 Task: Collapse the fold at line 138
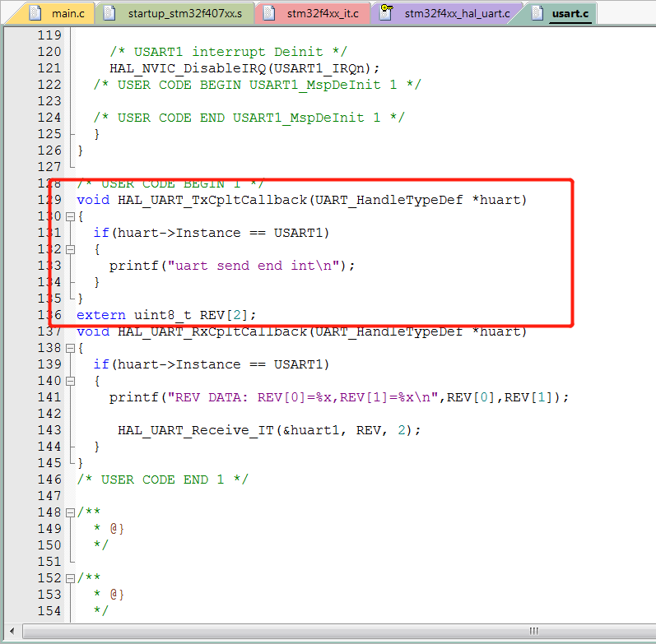(x=70, y=349)
